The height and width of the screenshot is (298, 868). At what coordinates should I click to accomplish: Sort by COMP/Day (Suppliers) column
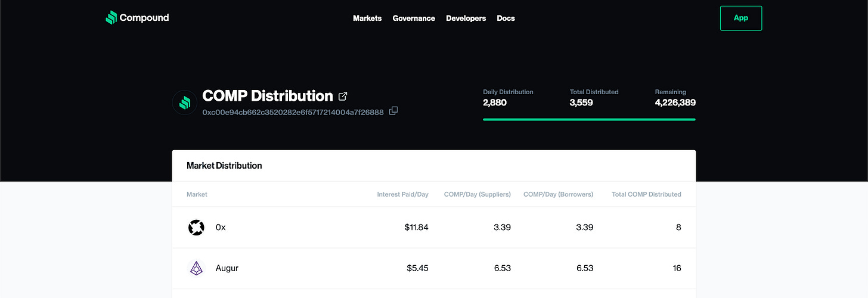477,194
